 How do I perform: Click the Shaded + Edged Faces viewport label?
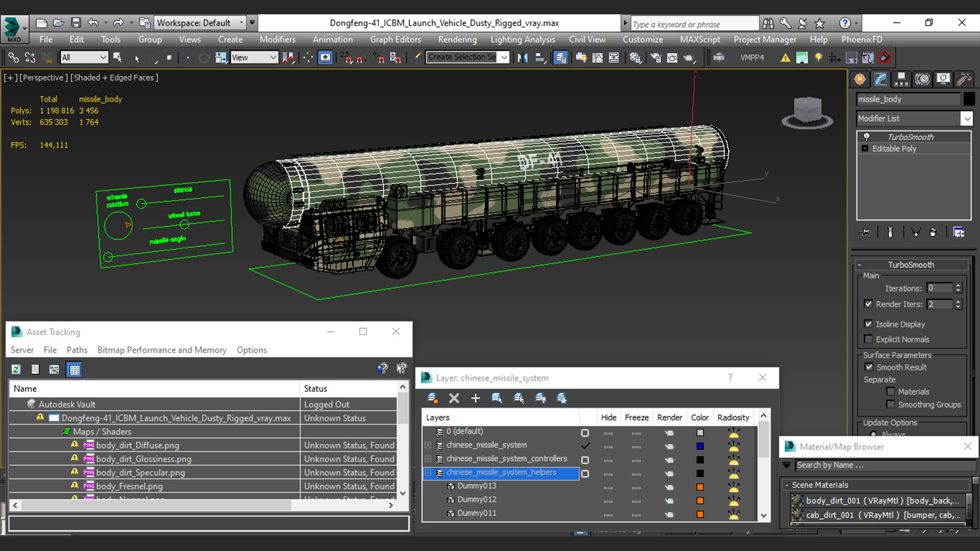tap(114, 78)
